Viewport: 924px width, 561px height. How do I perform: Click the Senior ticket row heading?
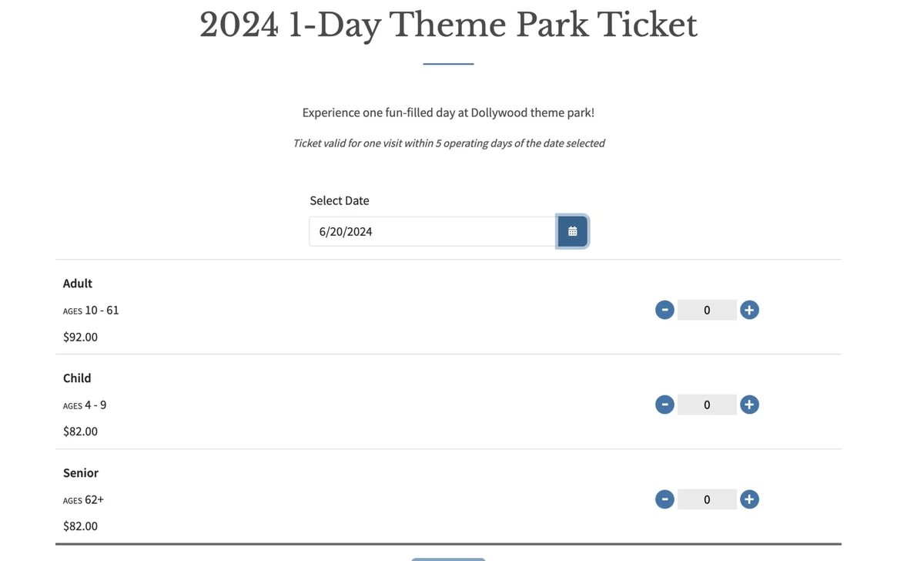pyautogui.click(x=80, y=472)
